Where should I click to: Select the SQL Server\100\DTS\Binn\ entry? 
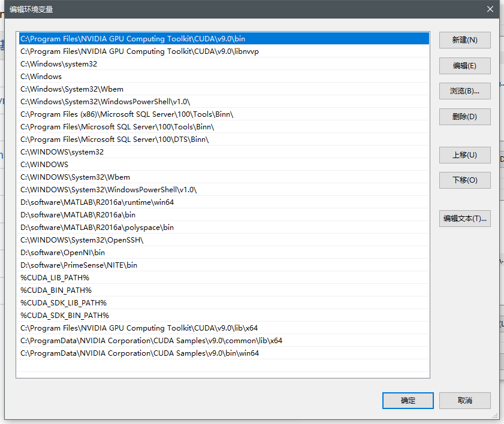tap(224, 140)
